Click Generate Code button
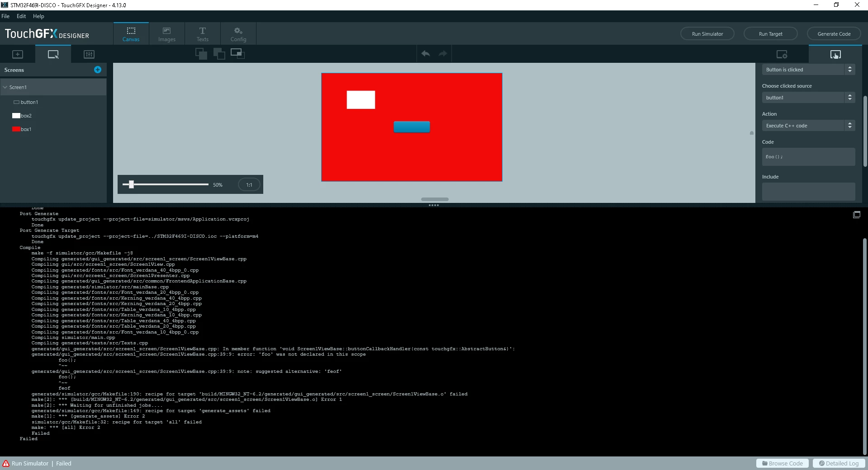 tap(834, 34)
